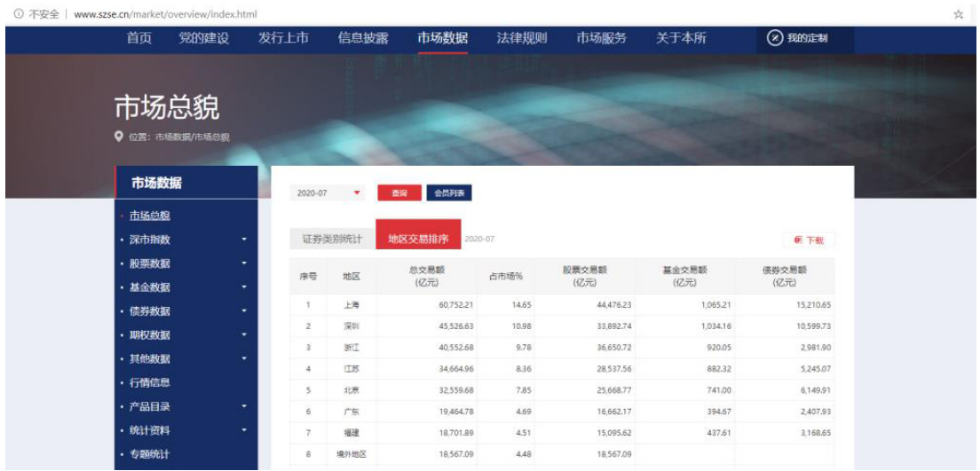Expand the 基金数据 sidebar section
The width and height of the screenshot is (980, 471).
coord(243,287)
